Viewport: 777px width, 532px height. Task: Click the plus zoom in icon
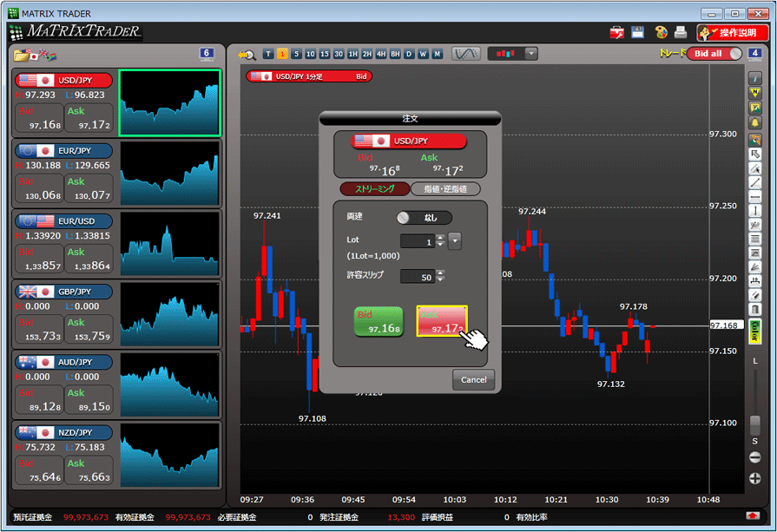click(x=754, y=478)
